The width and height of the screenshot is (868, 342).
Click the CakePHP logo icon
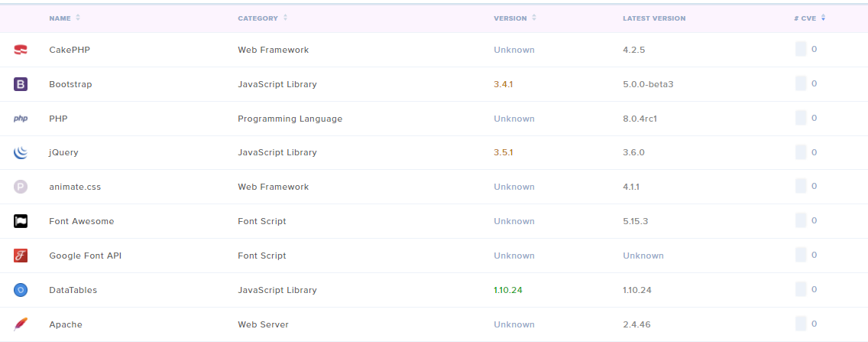coord(21,50)
